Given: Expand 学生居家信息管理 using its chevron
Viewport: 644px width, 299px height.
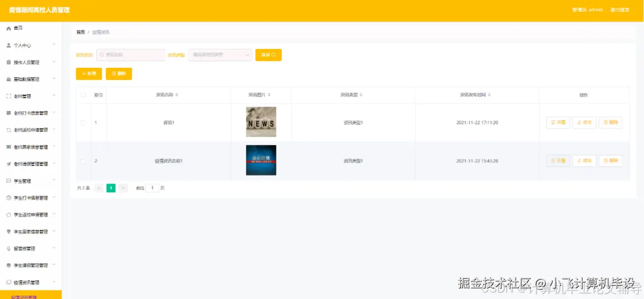Looking at the screenshot, I should coord(54,231).
